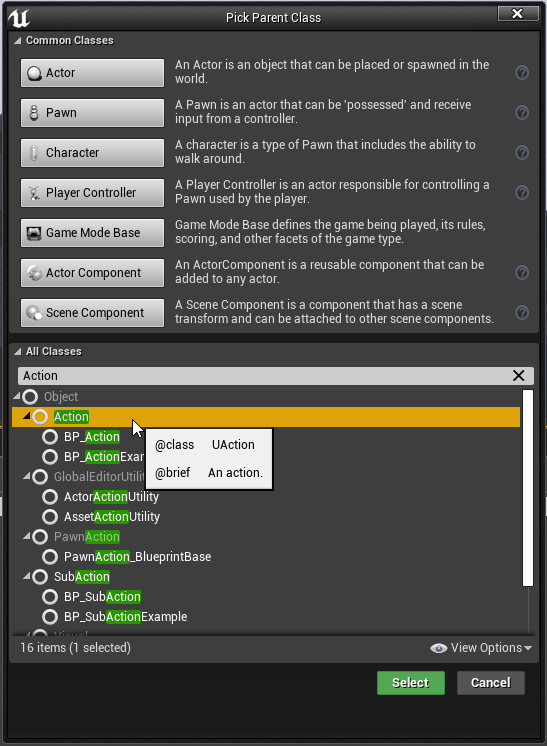Click the help icon for Player Controller
Image resolution: width=547 pixels, height=746 pixels.
(522, 193)
